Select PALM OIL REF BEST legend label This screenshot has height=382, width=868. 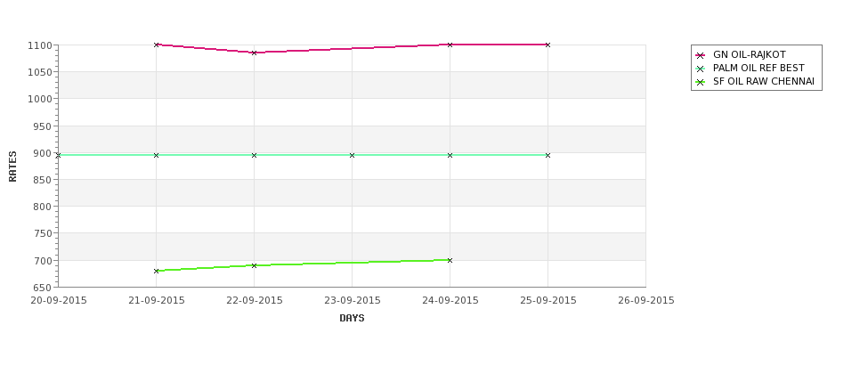pos(758,68)
